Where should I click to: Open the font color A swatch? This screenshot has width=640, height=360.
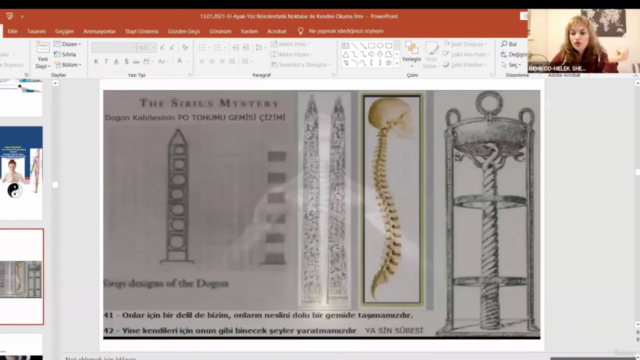point(180,62)
